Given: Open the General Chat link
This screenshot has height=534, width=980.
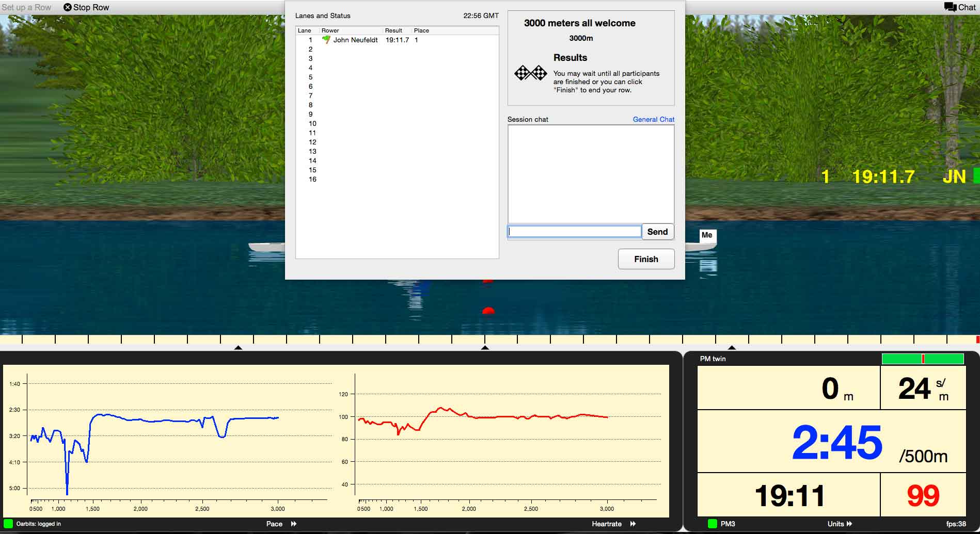Looking at the screenshot, I should click(x=654, y=119).
